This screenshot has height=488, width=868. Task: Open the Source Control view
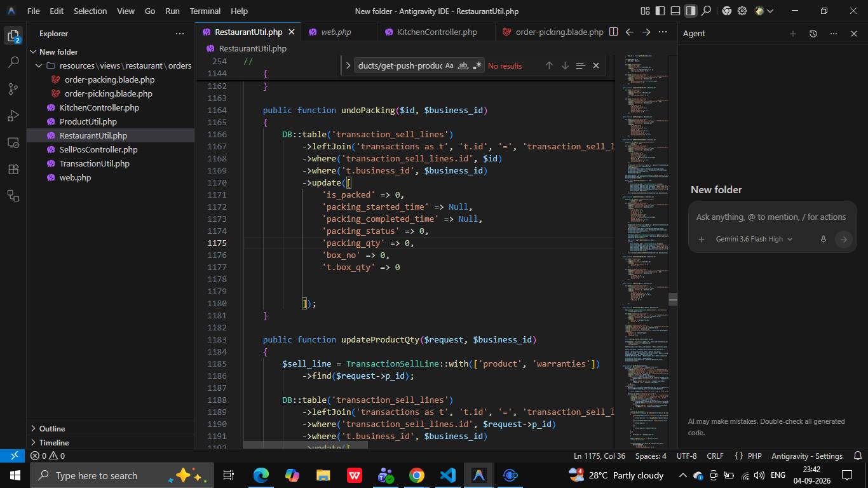13,89
